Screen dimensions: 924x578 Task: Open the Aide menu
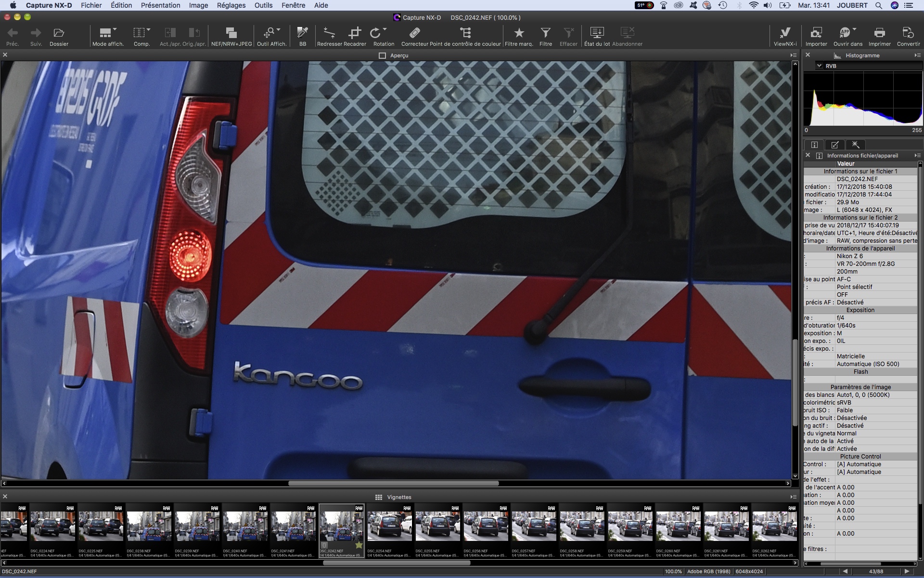(321, 5)
